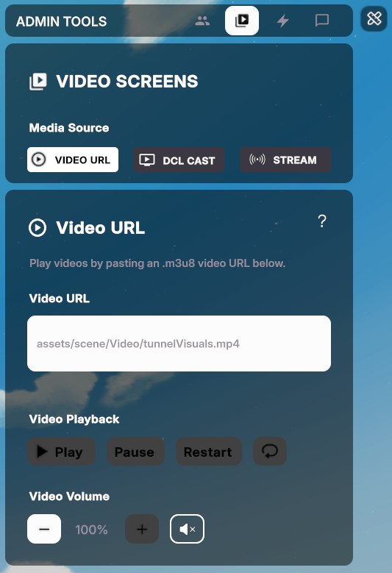Switch media source to DCL CAST

[x=179, y=160]
